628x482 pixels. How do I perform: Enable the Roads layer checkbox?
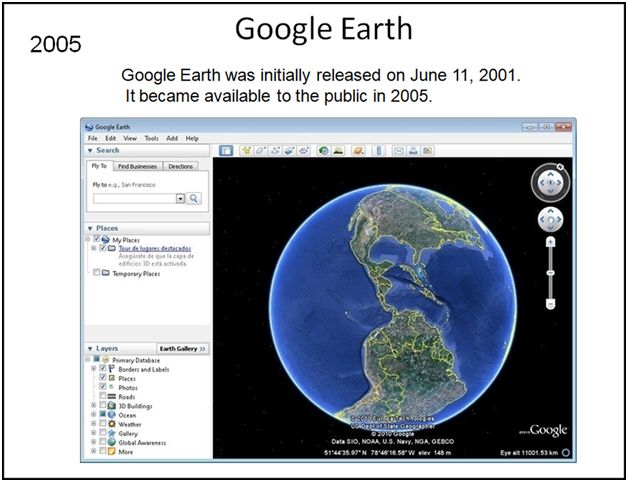[x=103, y=396]
